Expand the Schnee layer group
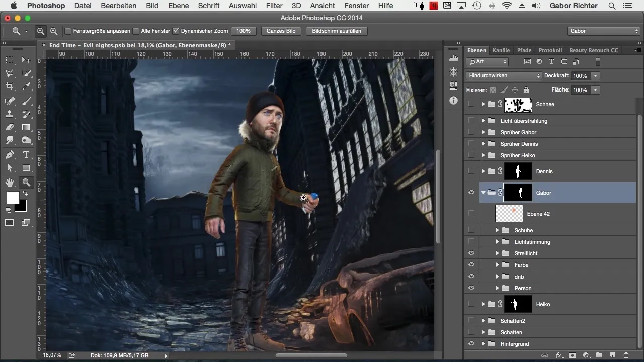Screen dimensions: 644x362 pyautogui.click(x=483, y=104)
